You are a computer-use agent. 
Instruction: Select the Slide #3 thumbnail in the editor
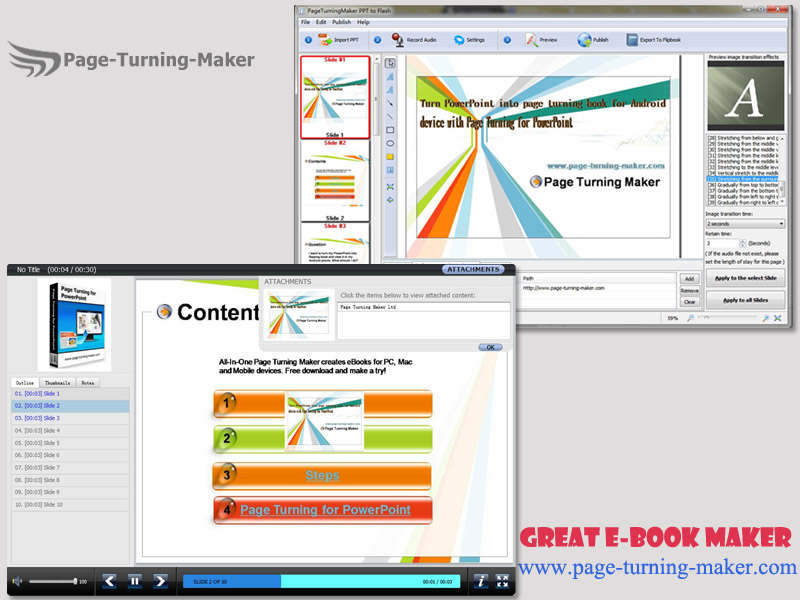pos(335,243)
